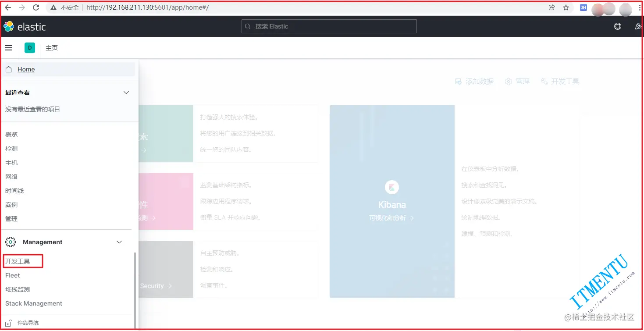Toggle the hamburger navigation menu
The height and width of the screenshot is (331, 644).
[x=9, y=48]
